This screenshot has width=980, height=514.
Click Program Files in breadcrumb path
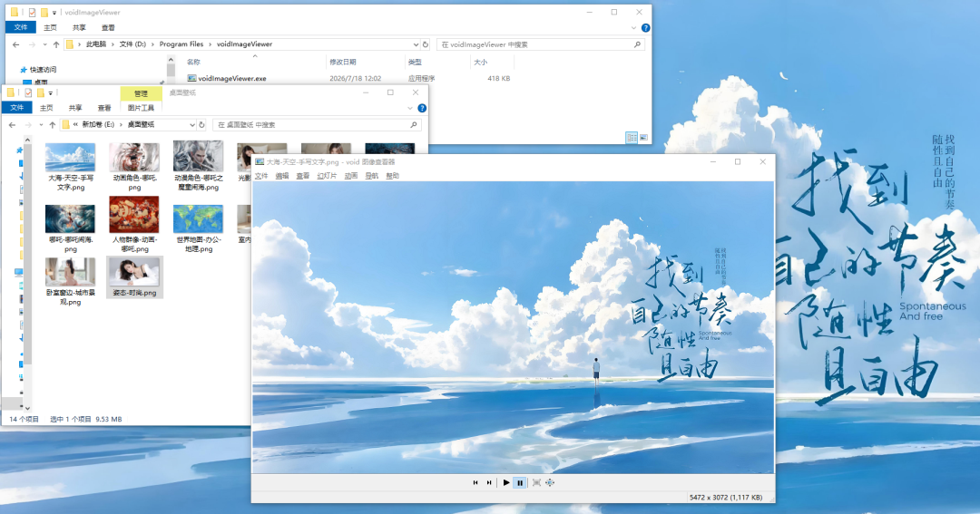coord(181,44)
